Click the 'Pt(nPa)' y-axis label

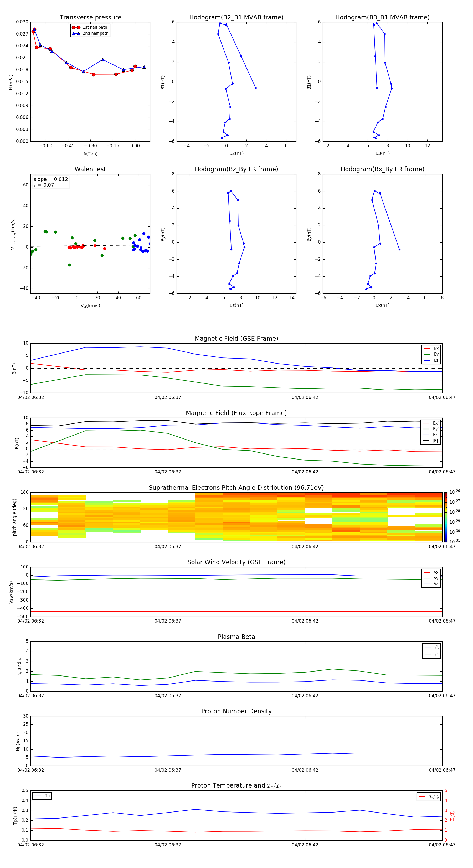tap(11, 82)
